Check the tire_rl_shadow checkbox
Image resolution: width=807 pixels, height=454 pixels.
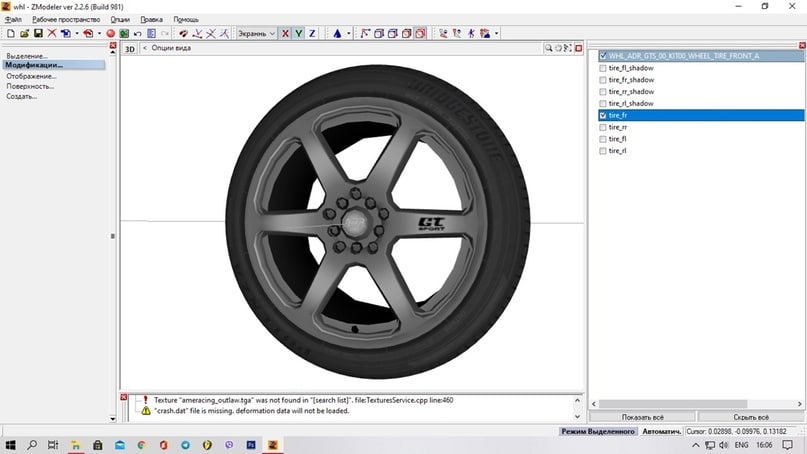pos(603,103)
